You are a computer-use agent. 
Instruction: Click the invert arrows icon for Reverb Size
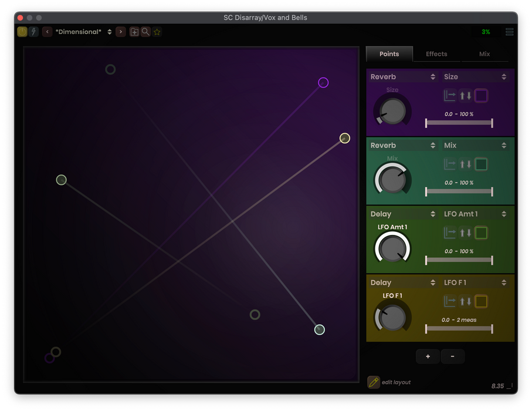pyautogui.click(x=465, y=96)
